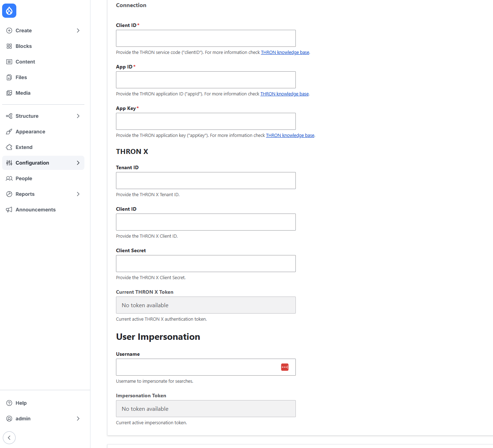Click 'Current active impersonation token.' text
Viewport: 493px width, 448px height.
151,423
